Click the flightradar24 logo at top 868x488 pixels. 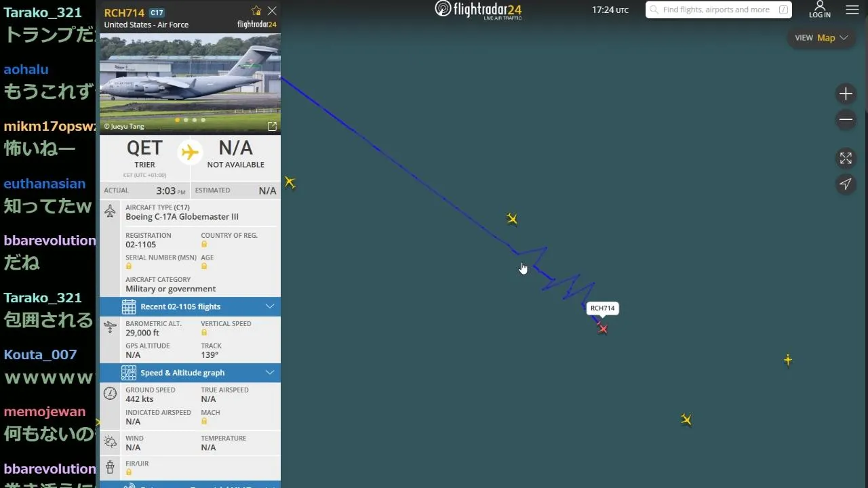[x=478, y=9]
